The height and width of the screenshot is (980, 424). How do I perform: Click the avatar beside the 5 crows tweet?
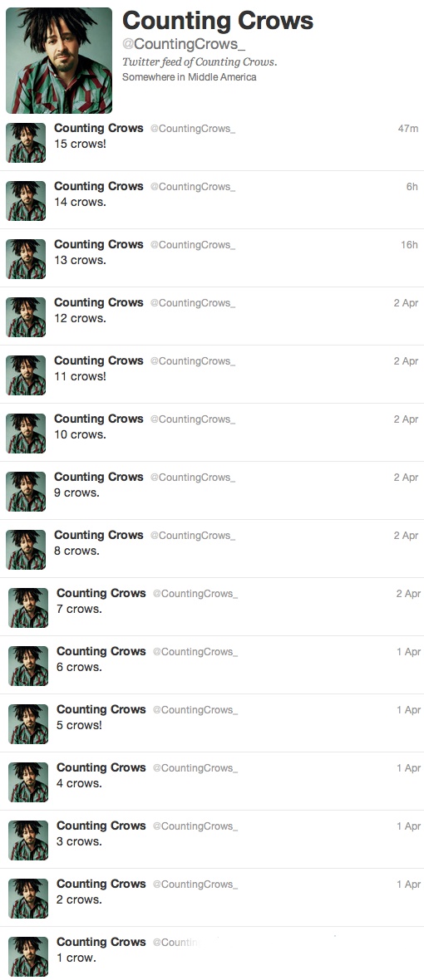[28, 723]
